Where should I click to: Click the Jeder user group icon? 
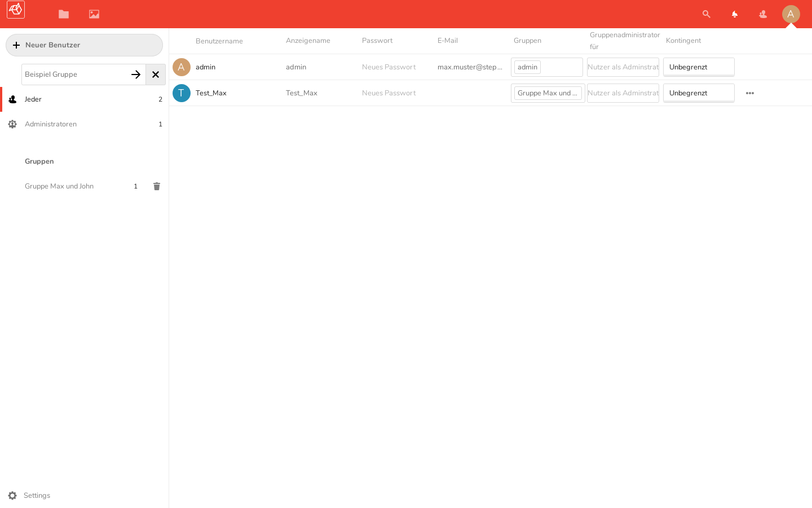(x=12, y=99)
